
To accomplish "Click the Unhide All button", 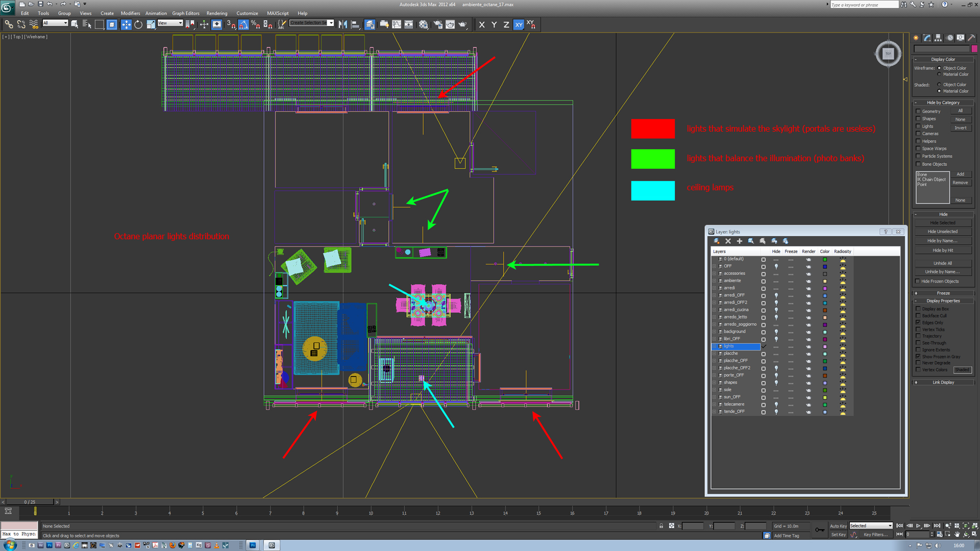I will tap(942, 263).
